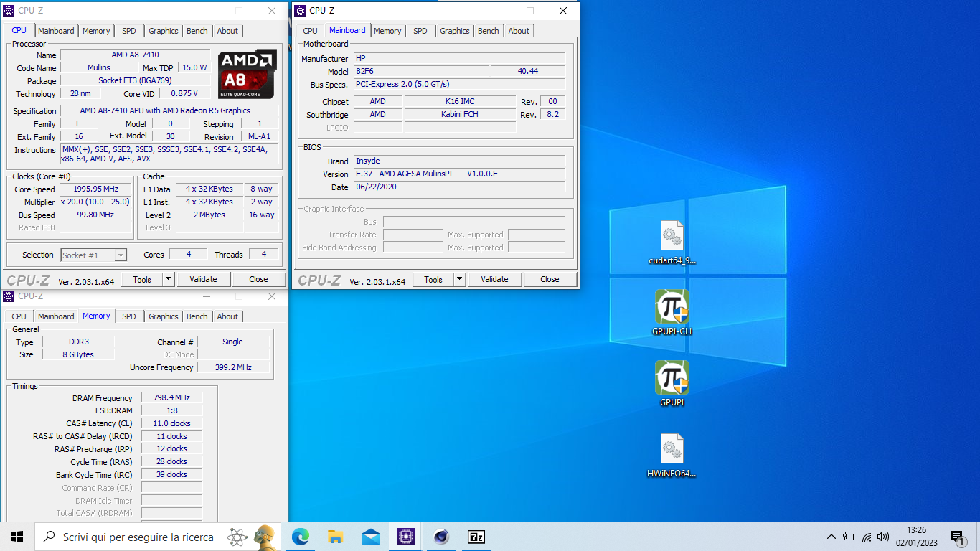Open Tools dropdown arrow in CPU window

169,279
